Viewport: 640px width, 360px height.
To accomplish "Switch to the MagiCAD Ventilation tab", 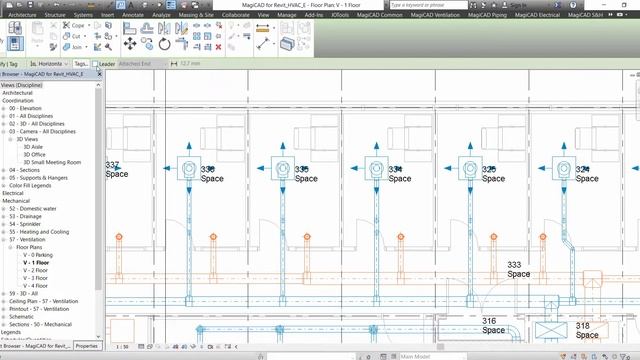I will pos(435,15).
